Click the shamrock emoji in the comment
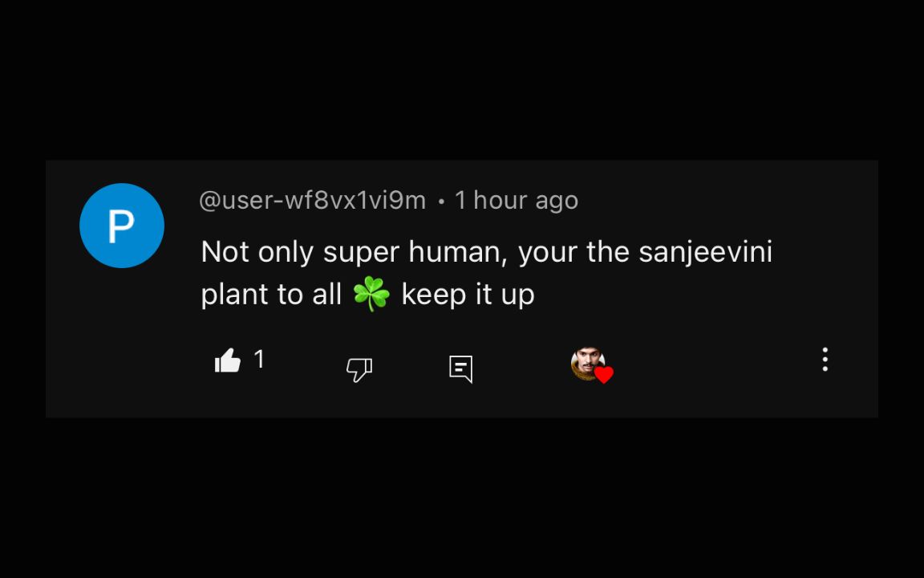The height and width of the screenshot is (578, 924). pos(371,294)
